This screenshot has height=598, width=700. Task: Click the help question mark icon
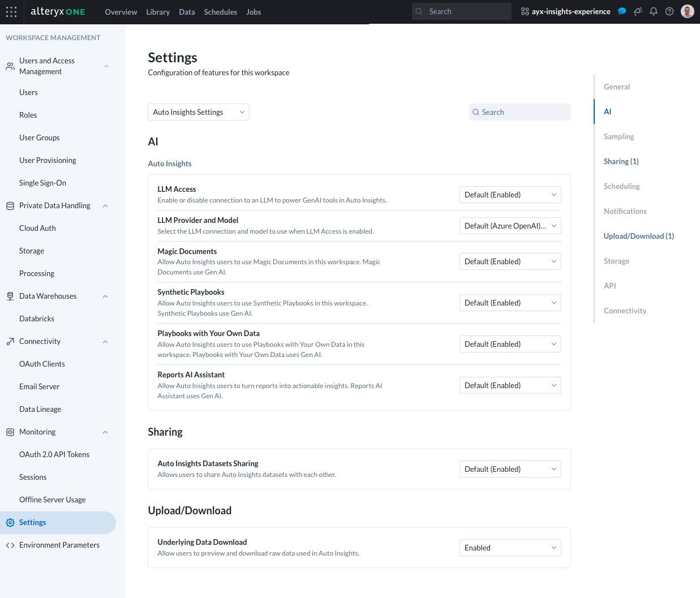[x=669, y=11]
